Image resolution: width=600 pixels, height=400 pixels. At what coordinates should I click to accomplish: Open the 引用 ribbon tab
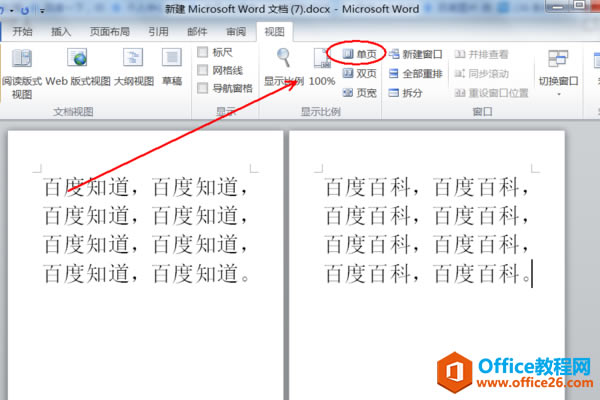pos(158,31)
